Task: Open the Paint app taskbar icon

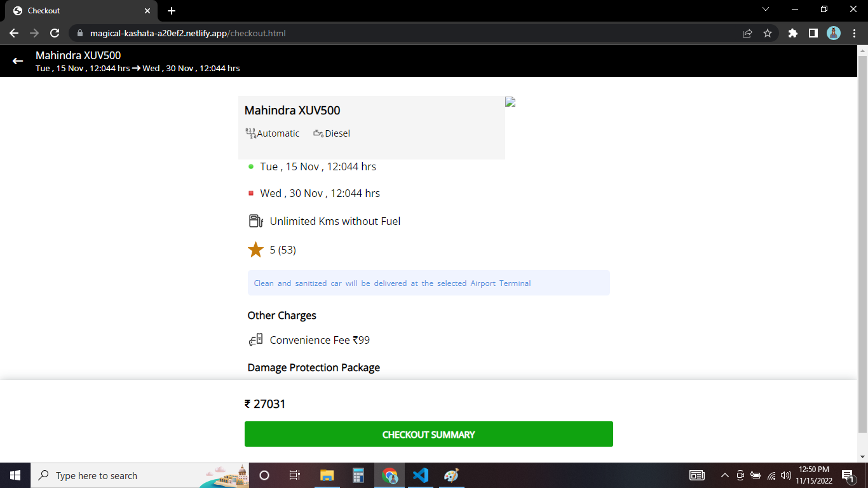Action: 451,475
